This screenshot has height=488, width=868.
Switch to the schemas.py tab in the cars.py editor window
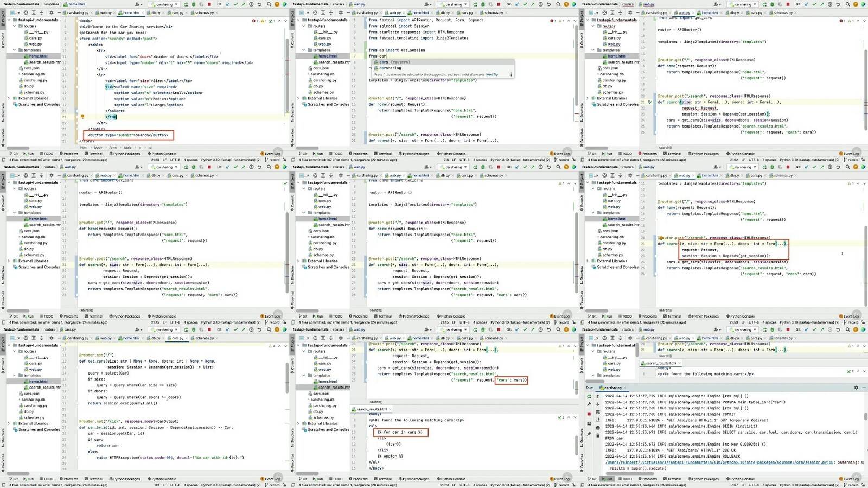(203, 338)
